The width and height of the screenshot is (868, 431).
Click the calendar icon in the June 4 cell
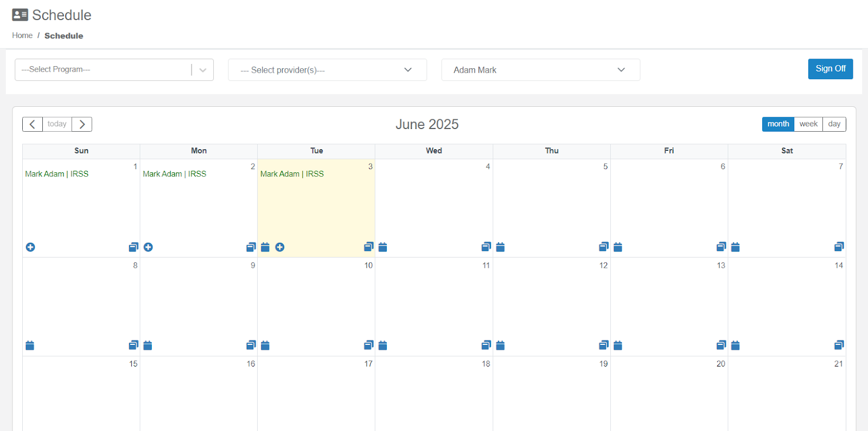click(x=383, y=247)
